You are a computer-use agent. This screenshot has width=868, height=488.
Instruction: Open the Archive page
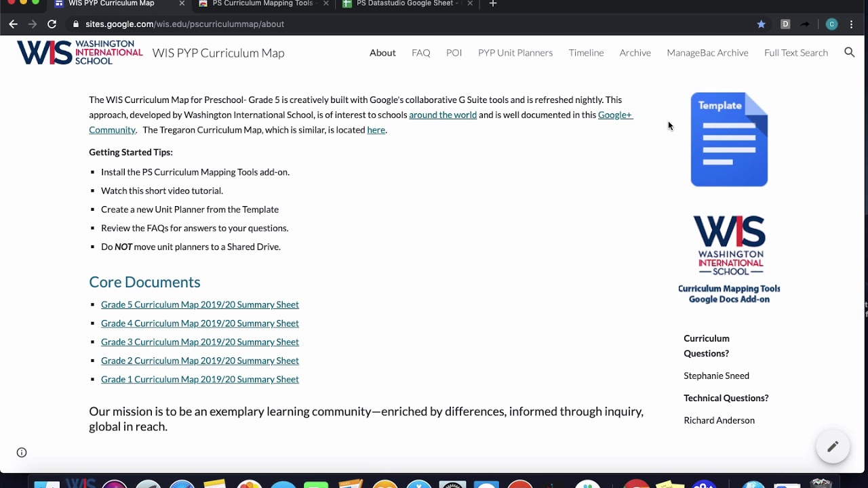[x=635, y=52]
